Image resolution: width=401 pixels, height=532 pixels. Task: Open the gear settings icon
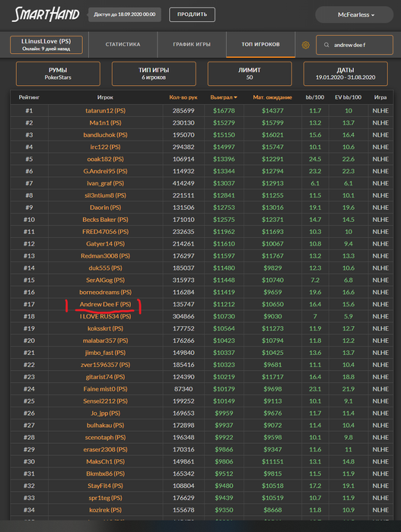pyautogui.click(x=306, y=45)
